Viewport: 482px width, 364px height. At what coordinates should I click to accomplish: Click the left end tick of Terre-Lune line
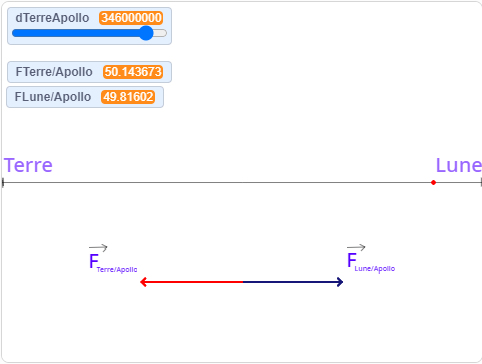click(3, 182)
